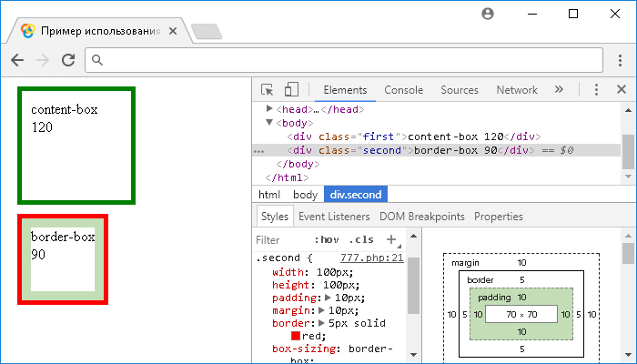This screenshot has width=637, height=364.
Task: Click the top margin value 10 in box model
Action: pyautogui.click(x=521, y=262)
